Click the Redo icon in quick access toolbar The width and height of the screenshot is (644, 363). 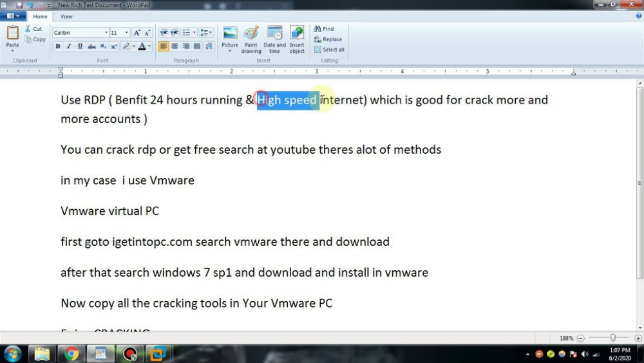40,5
